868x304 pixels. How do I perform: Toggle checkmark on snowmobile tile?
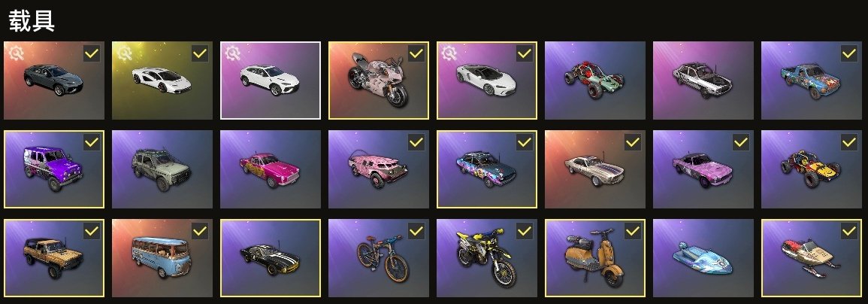[x=849, y=230]
